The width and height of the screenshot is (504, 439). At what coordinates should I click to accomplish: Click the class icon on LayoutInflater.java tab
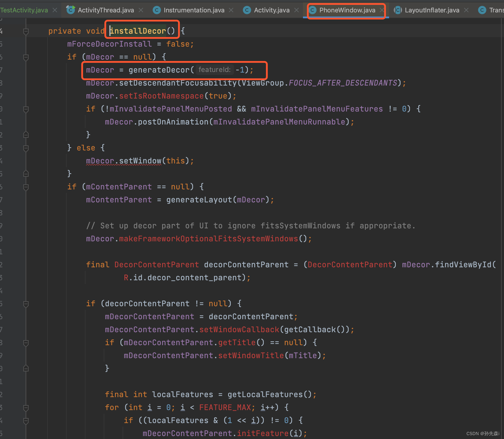tap(398, 10)
